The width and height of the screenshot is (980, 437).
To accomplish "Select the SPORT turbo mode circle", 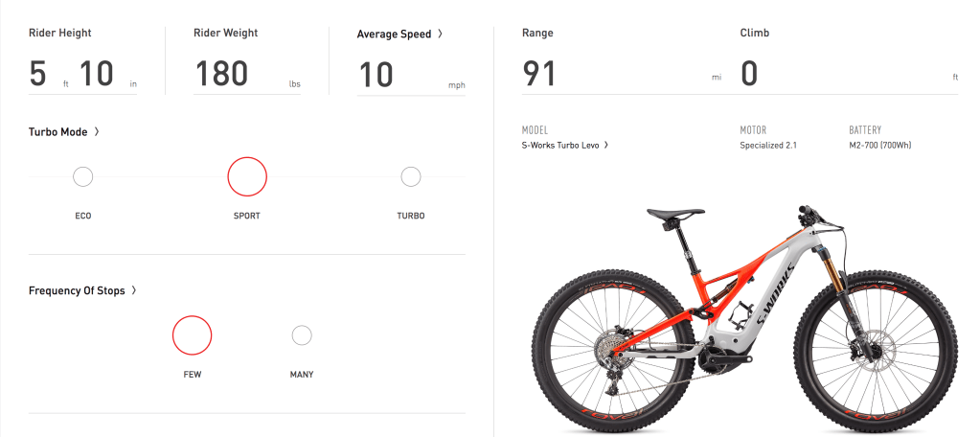I will pos(247,176).
